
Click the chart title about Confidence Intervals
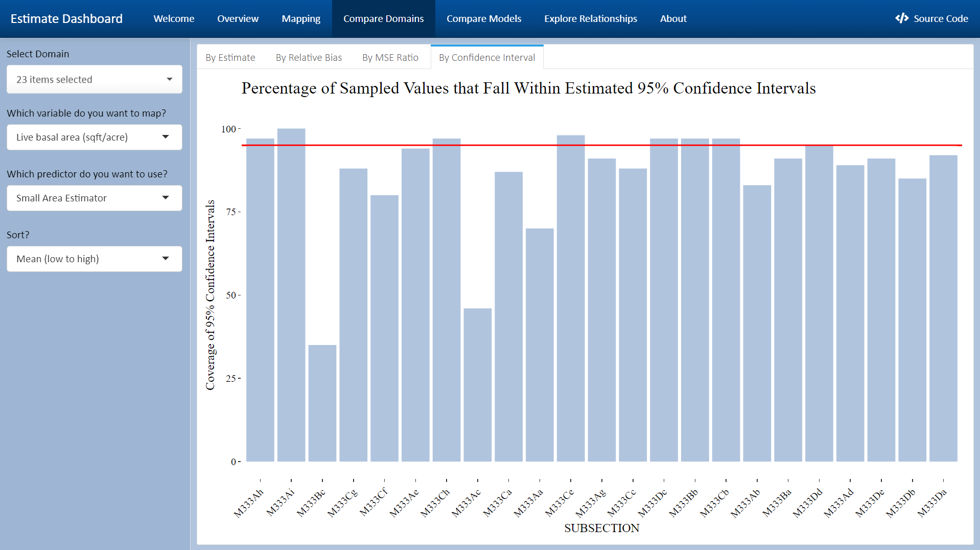[x=528, y=88]
